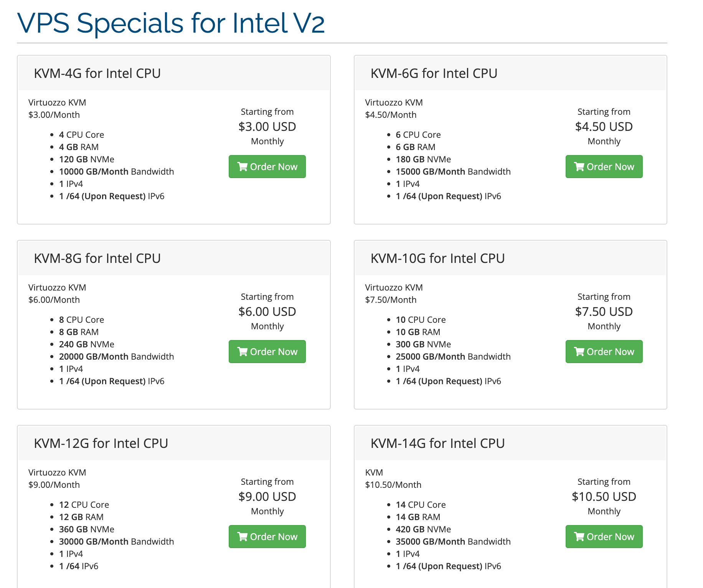Viewport: 703px width, 588px height.
Task: Click the 'KVM-12G for Intel CPU' card heading
Action: (x=101, y=443)
